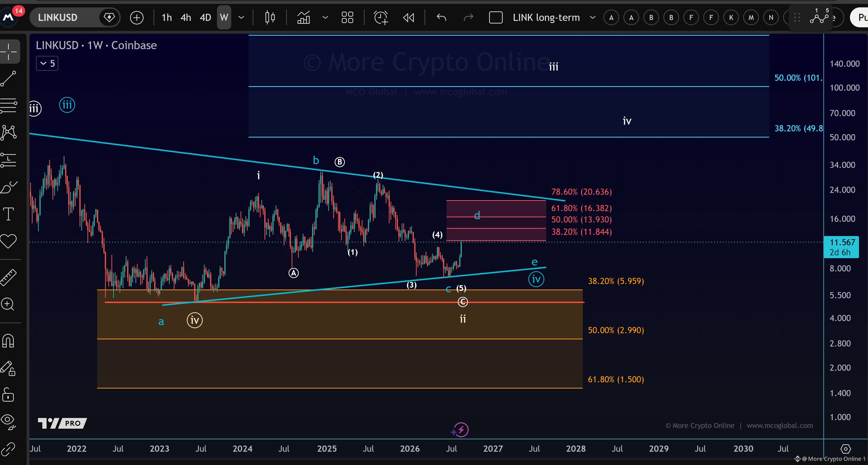The height and width of the screenshot is (465, 868).
Task: Select the W weekly interval
Action: coord(224,18)
